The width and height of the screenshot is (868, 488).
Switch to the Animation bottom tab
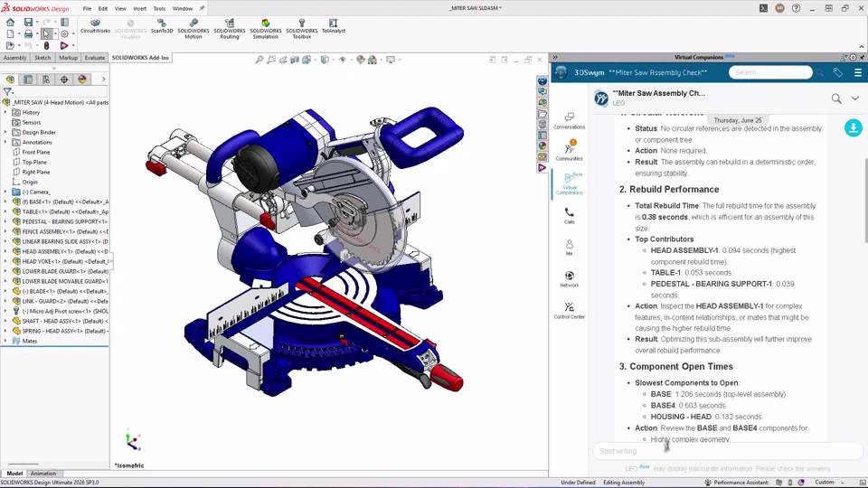point(43,474)
